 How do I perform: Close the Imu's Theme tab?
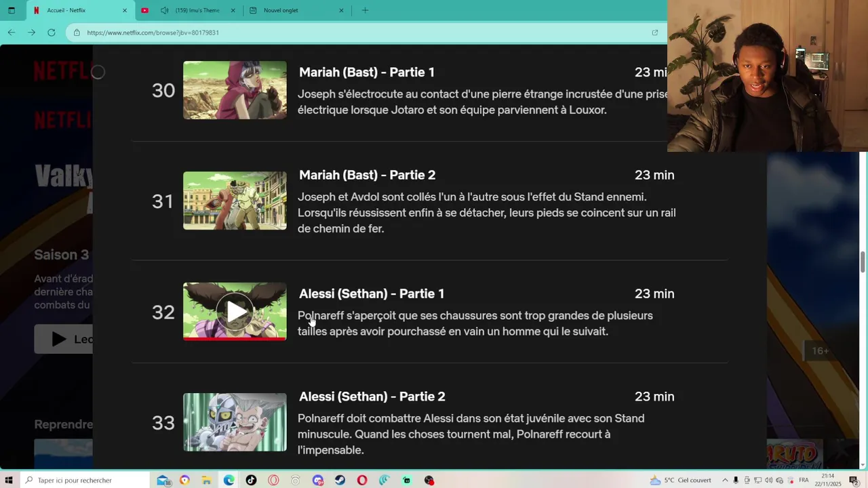tap(233, 10)
